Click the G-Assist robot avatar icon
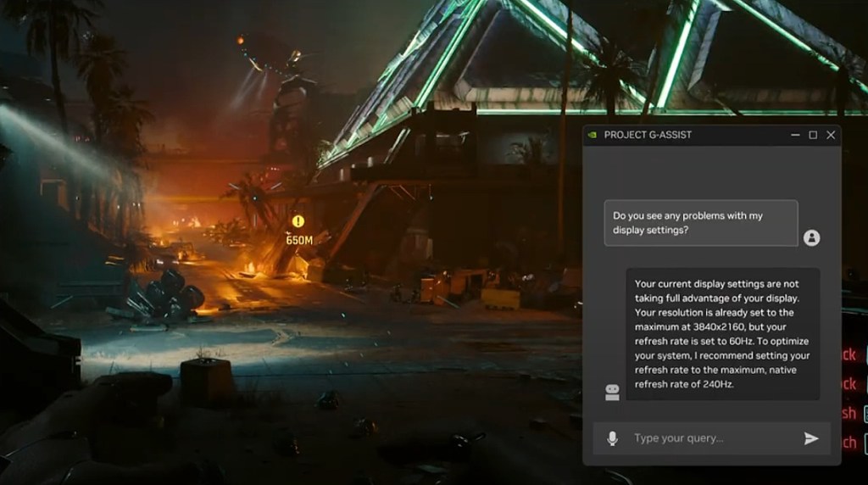This screenshot has width=868, height=485. (x=612, y=392)
